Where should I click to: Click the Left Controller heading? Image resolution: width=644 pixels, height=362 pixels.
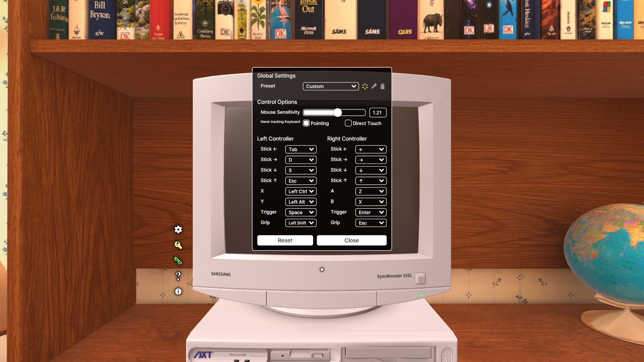[x=275, y=139]
